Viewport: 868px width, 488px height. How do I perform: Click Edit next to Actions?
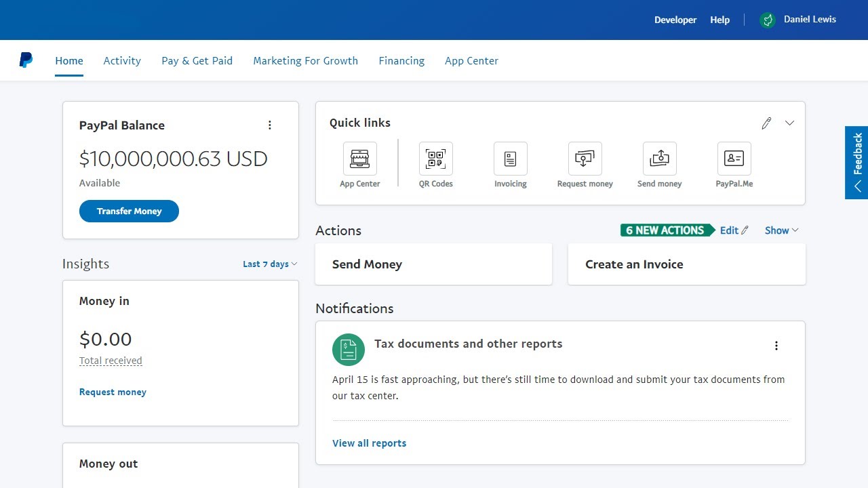pyautogui.click(x=734, y=230)
